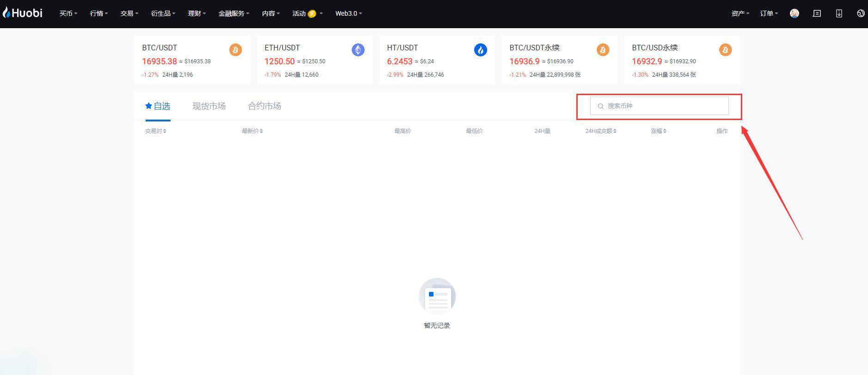Switch to the 自选 tab
Image resolution: width=868 pixels, height=375 pixels.
point(158,106)
